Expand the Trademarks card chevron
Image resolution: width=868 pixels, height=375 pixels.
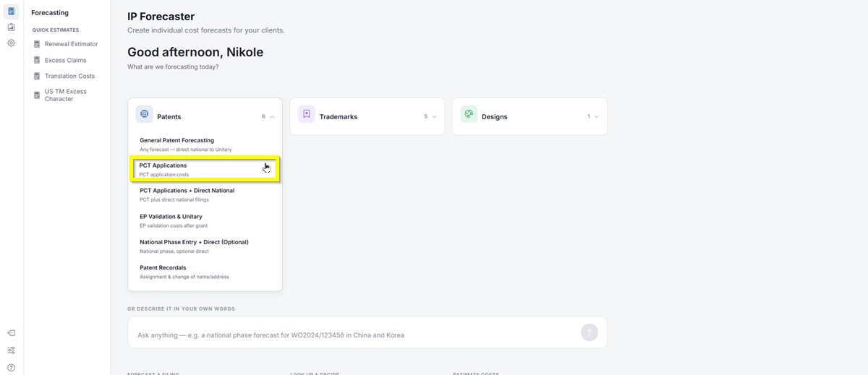(434, 116)
